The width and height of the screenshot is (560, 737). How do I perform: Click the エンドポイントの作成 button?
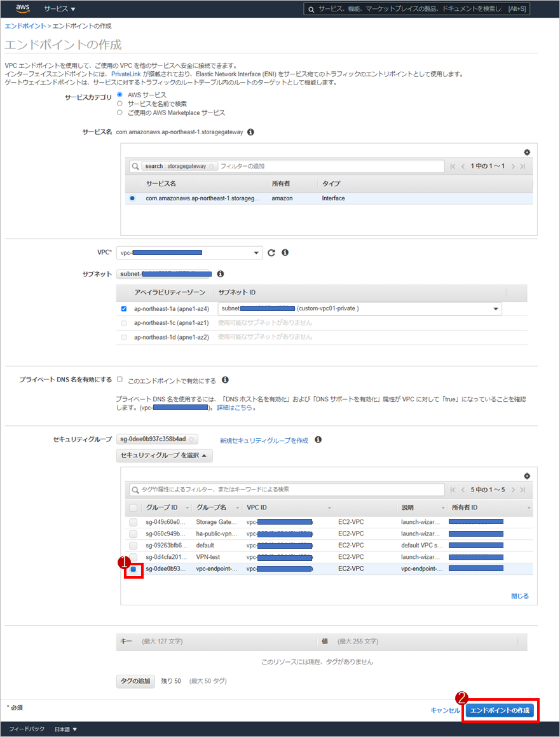click(x=500, y=710)
